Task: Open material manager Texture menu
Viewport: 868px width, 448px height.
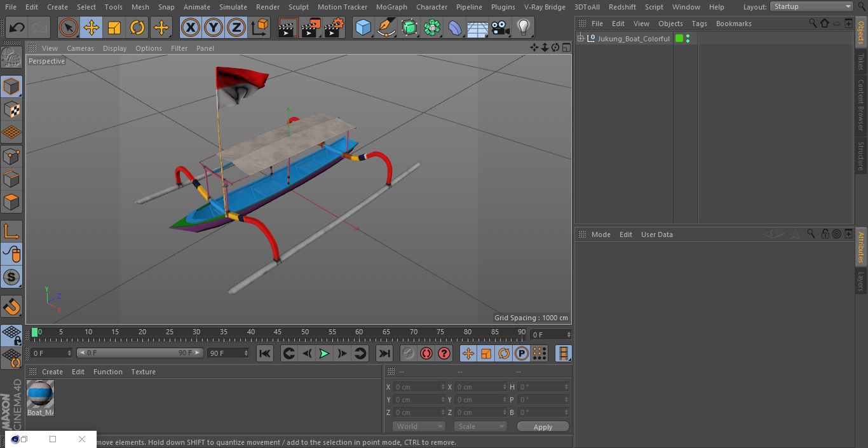Action: coord(143,372)
